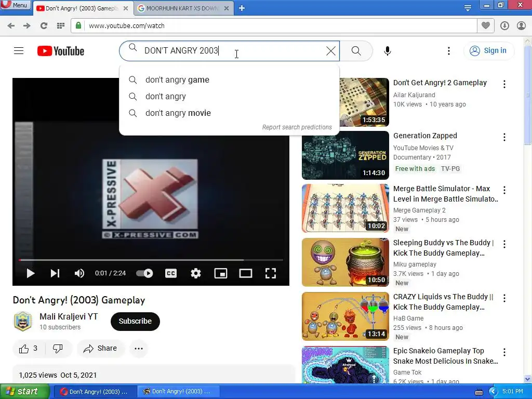Open more actions below the video

click(139, 349)
